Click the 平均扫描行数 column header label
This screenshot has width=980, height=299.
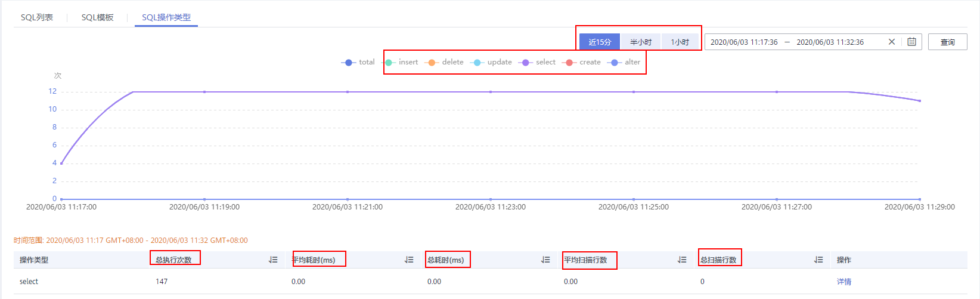coord(585,260)
